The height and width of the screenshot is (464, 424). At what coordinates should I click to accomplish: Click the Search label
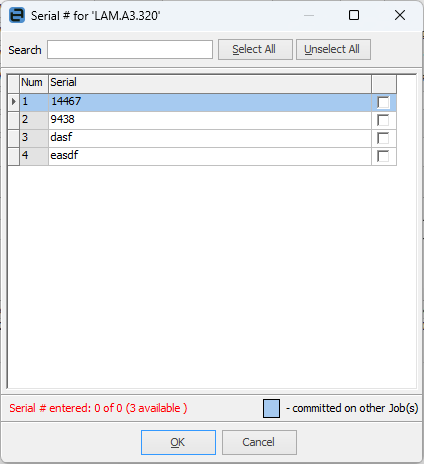coord(25,50)
